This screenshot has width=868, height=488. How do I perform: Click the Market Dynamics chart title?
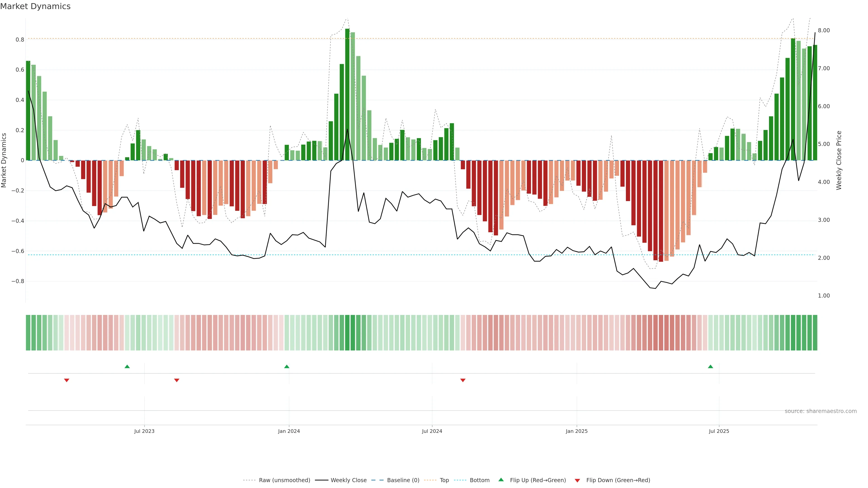tap(35, 6)
